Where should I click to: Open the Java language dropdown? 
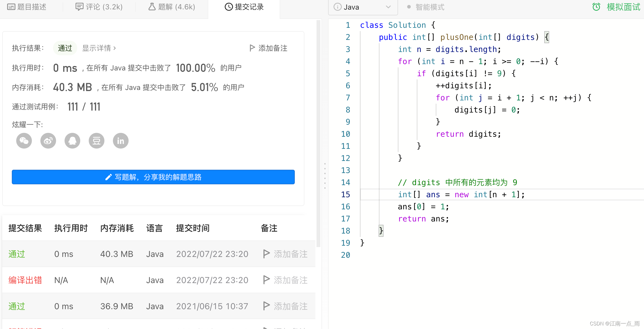pyautogui.click(x=363, y=7)
